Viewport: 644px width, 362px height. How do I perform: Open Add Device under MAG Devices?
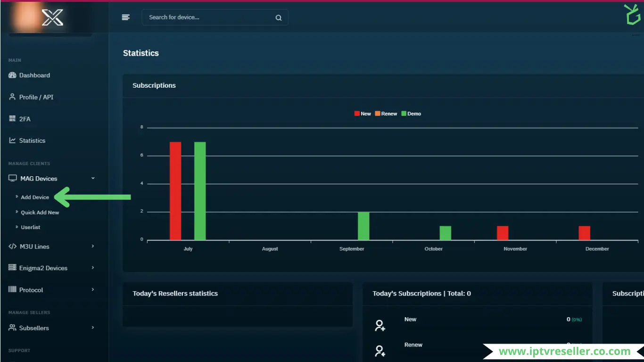coord(35,197)
